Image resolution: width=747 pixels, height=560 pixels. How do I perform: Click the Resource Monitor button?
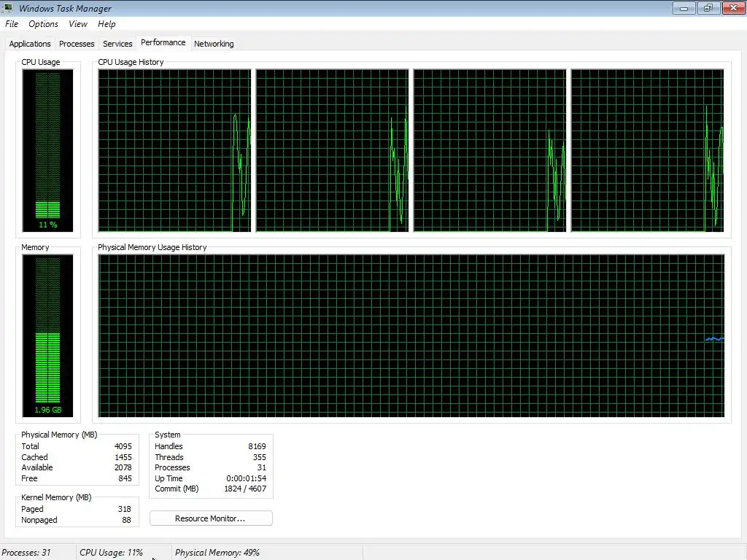211,518
